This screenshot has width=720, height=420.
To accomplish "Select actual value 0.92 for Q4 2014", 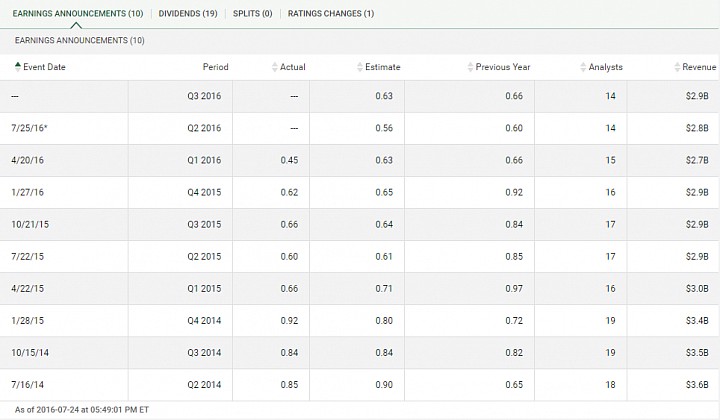I will click(x=289, y=321).
